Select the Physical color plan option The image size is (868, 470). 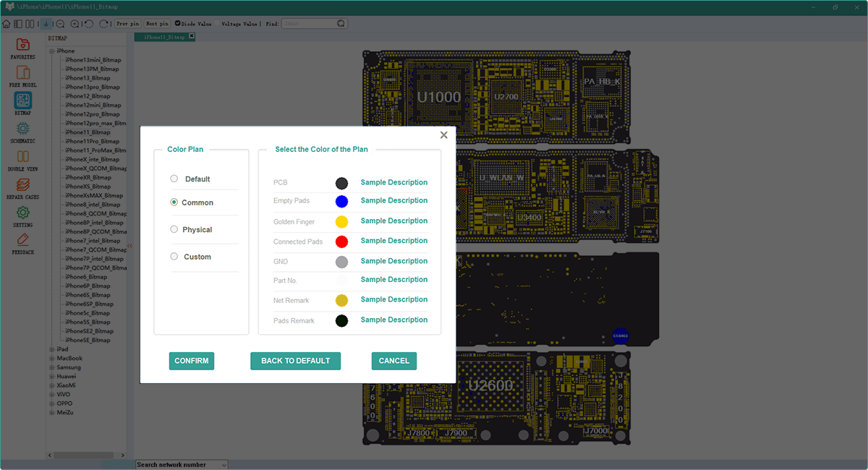[174, 229]
